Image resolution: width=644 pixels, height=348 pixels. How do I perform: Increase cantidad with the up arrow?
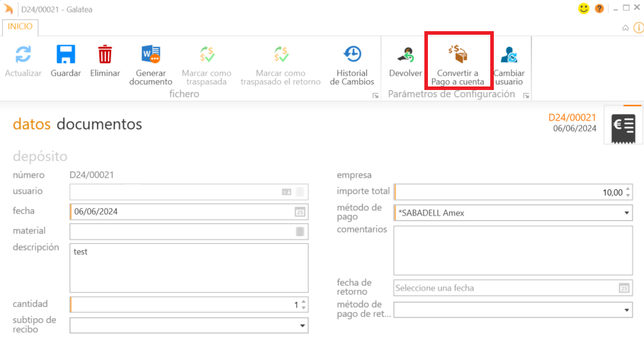pyautogui.click(x=304, y=301)
